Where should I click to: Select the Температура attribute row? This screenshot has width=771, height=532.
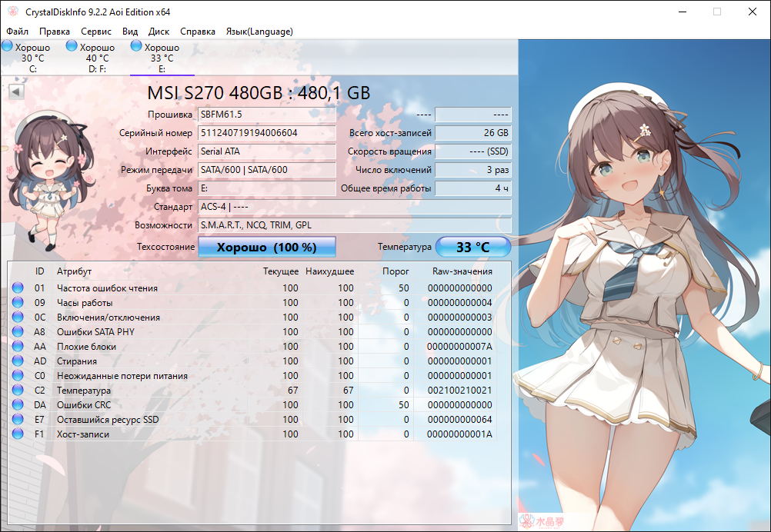click(252, 390)
